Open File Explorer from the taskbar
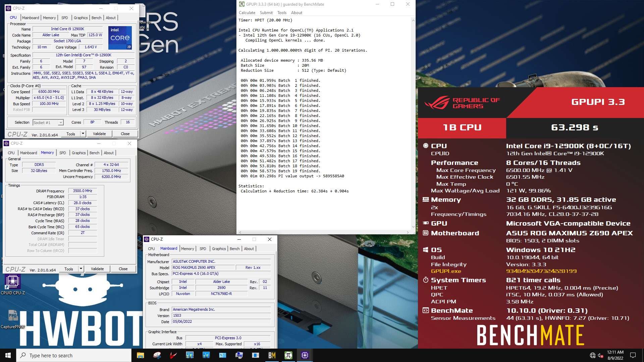 (x=140, y=355)
